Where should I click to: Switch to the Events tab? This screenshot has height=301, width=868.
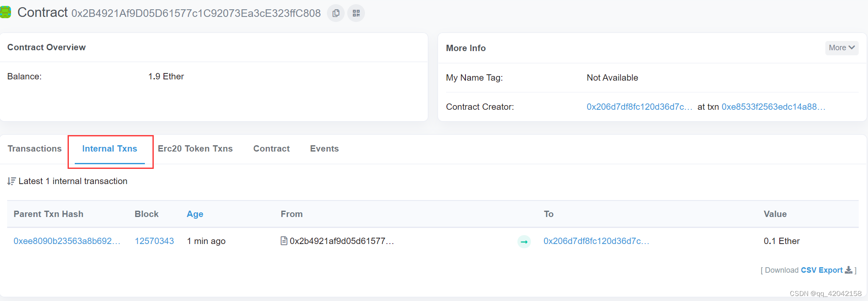[324, 149]
